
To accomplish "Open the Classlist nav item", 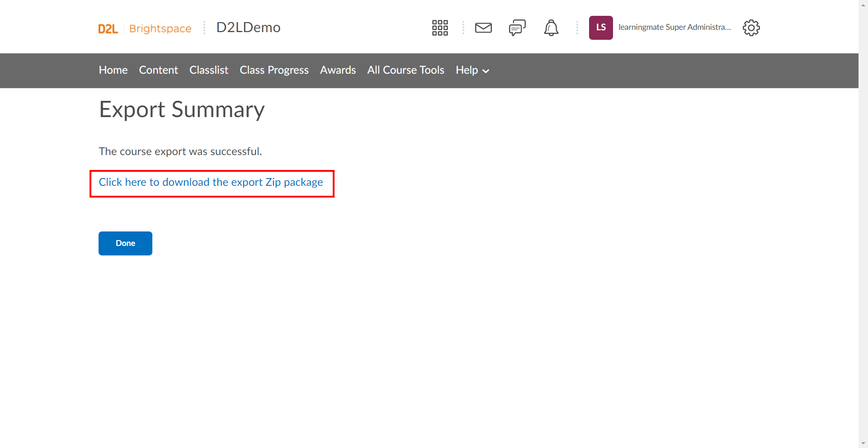I will pyautogui.click(x=209, y=70).
